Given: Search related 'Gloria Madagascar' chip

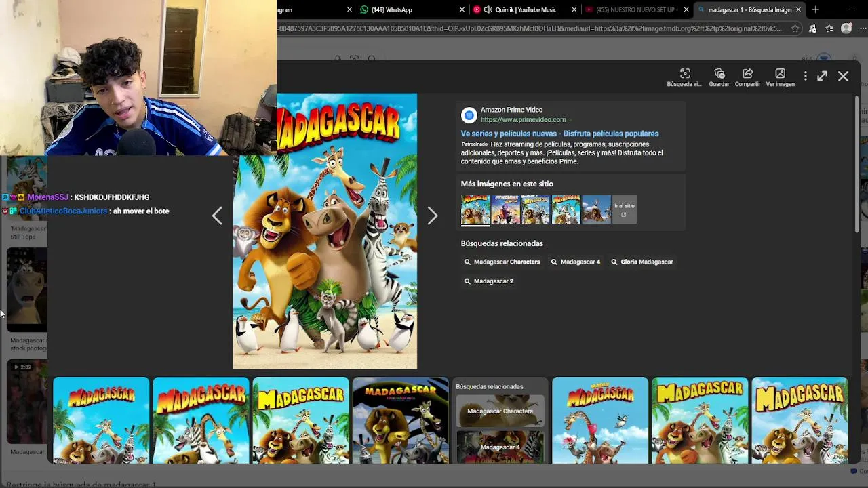Looking at the screenshot, I should tap(642, 262).
